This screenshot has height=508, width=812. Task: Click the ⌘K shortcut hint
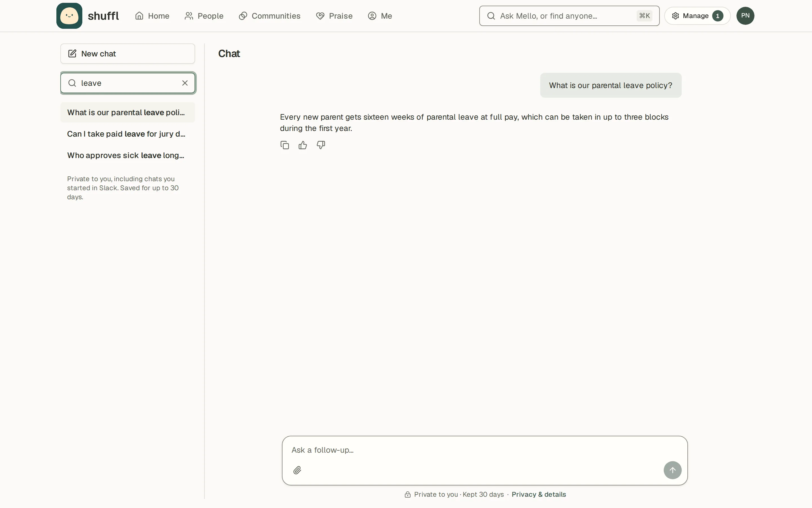point(644,16)
